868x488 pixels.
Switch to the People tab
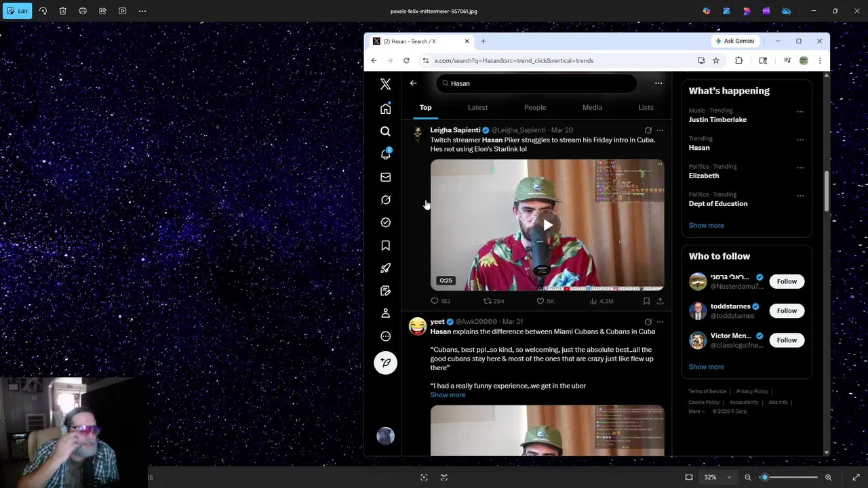click(535, 107)
